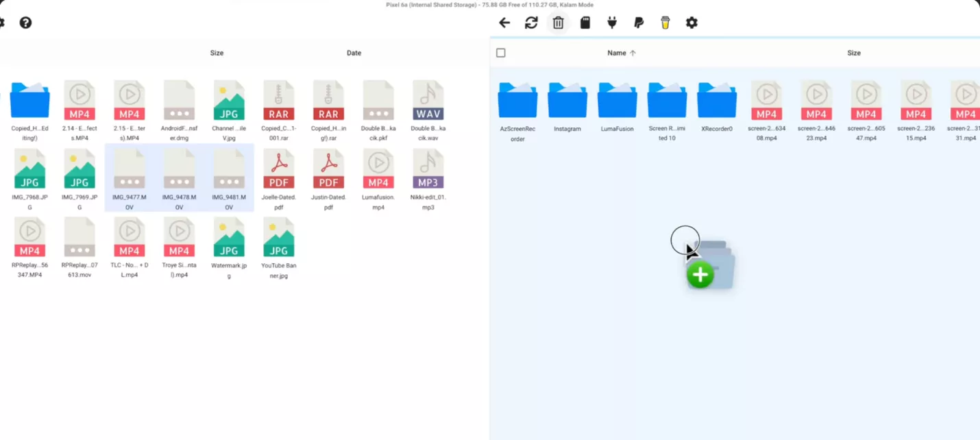Open device pane settings gear

pyautogui.click(x=691, y=23)
